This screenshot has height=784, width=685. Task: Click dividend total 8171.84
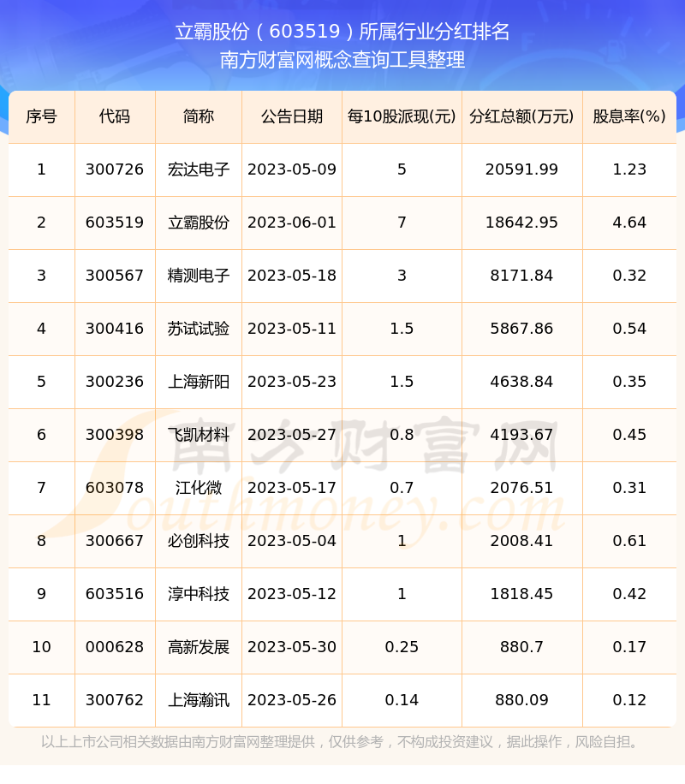(521, 276)
